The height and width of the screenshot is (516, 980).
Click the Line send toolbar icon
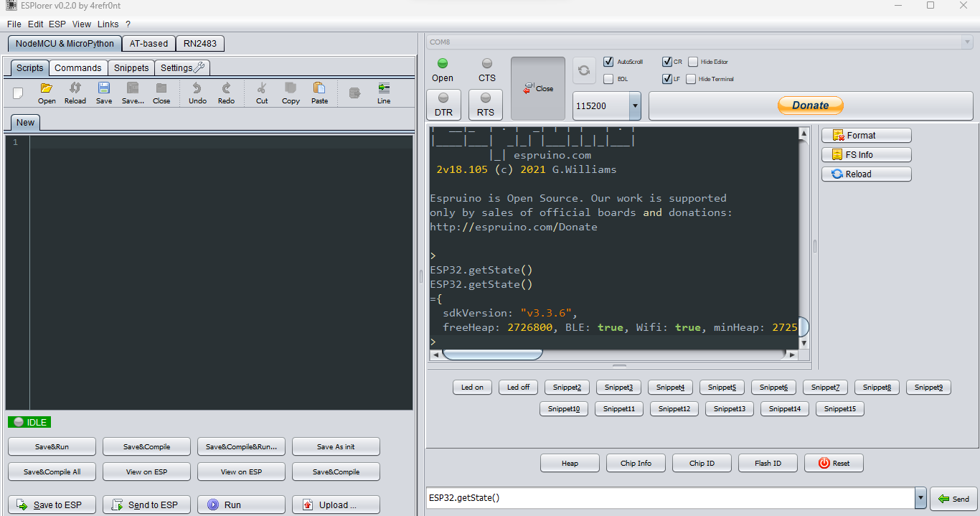384,93
